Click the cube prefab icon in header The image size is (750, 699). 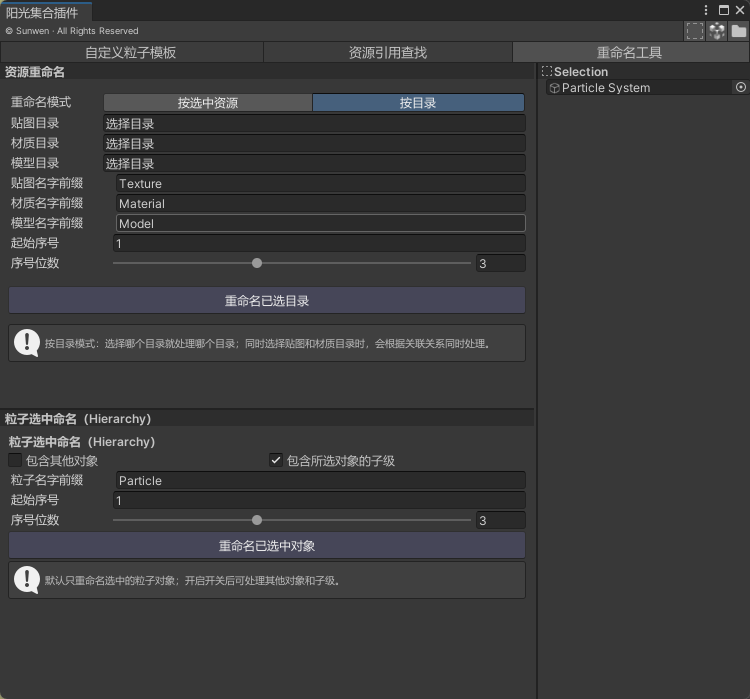coord(717,31)
